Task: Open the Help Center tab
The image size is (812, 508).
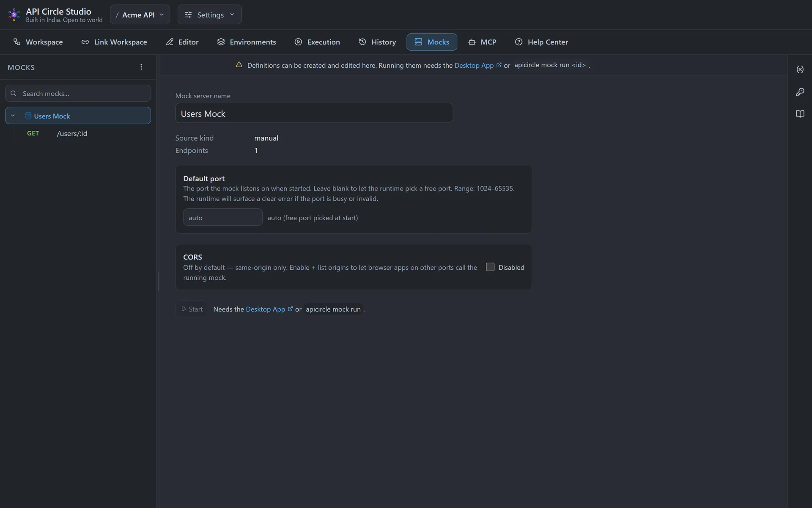Action: (541, 42)
